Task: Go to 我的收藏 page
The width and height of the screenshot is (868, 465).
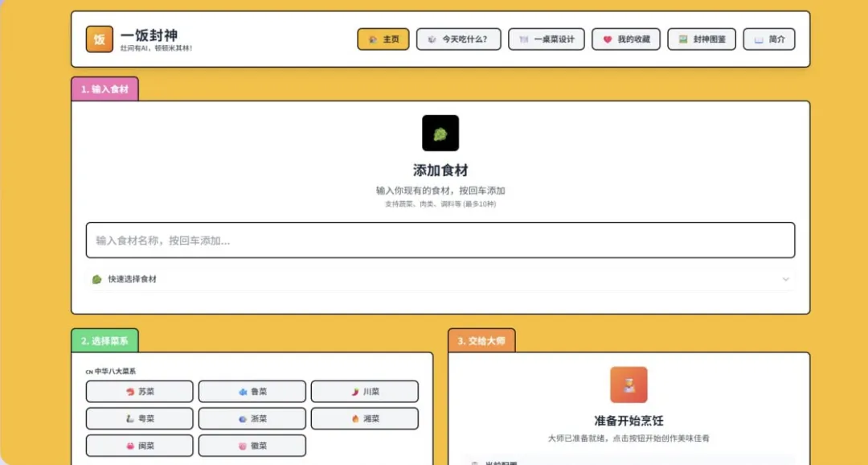Action: click(626, 39)
